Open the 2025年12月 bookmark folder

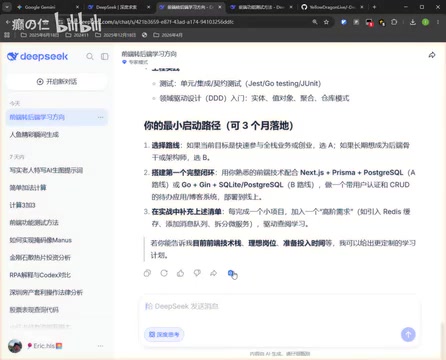pos(115,35)
